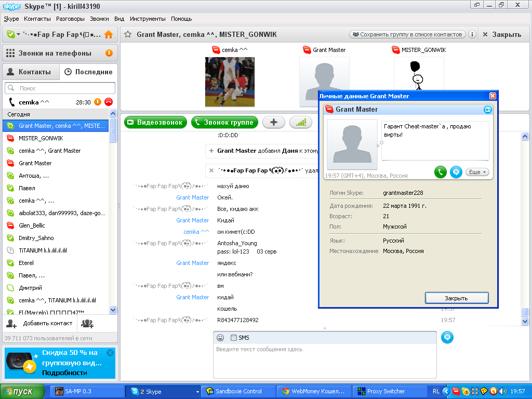Screen dimensions: 532x399
Task: Click the Поиск search field
Action: point(60,88)
